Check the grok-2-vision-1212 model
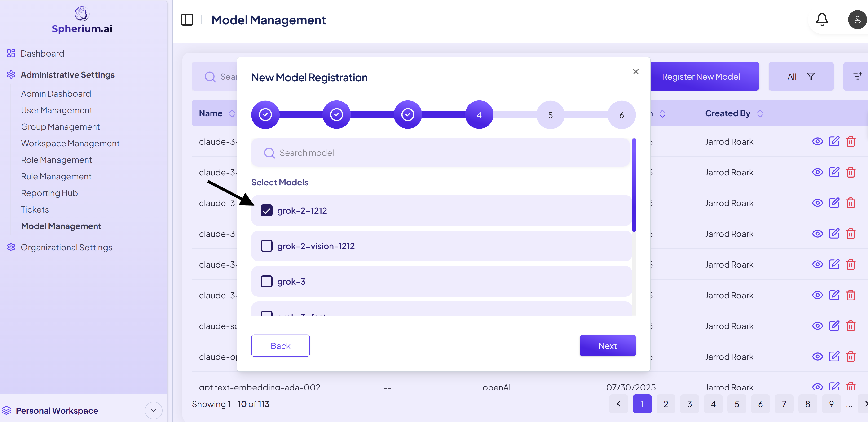The height and width of the screenshot is (422, 868). tap(266, 246)
